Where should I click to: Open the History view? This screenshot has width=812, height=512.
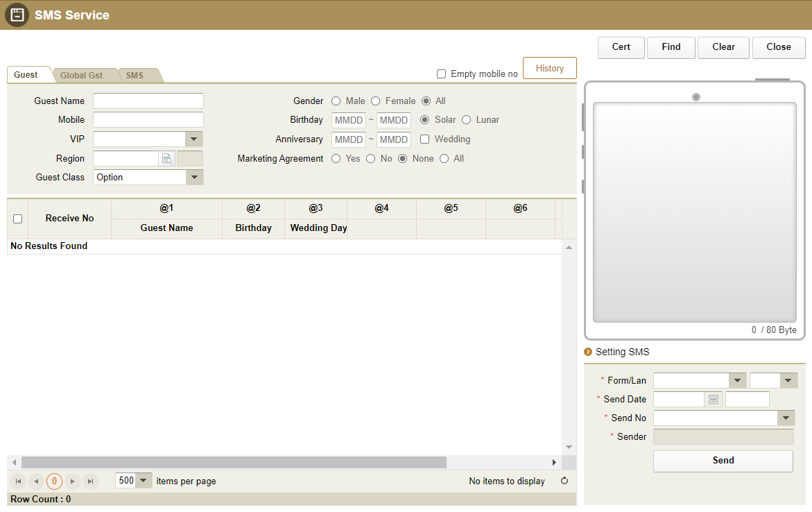click(x=549, y=69)
